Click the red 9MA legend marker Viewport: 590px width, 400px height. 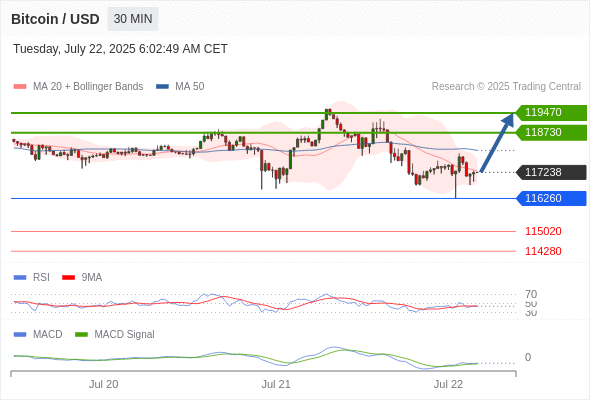[x=68, y=278]
